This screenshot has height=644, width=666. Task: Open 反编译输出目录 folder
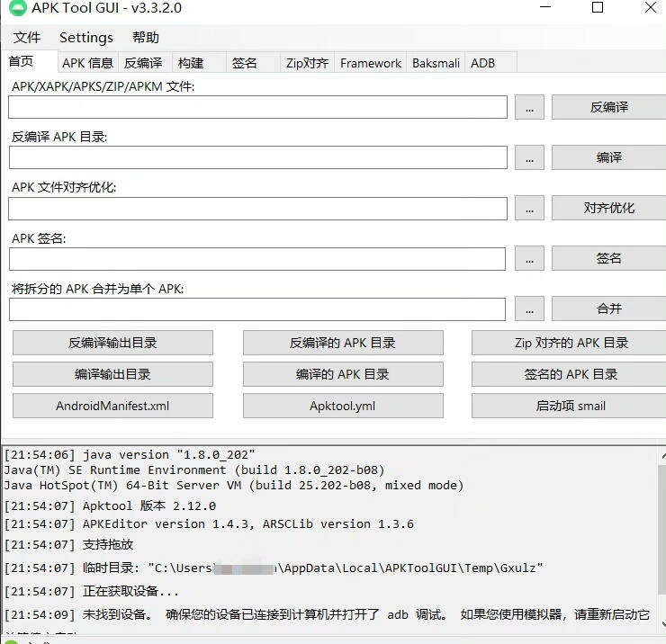click(x=112, y=343)
